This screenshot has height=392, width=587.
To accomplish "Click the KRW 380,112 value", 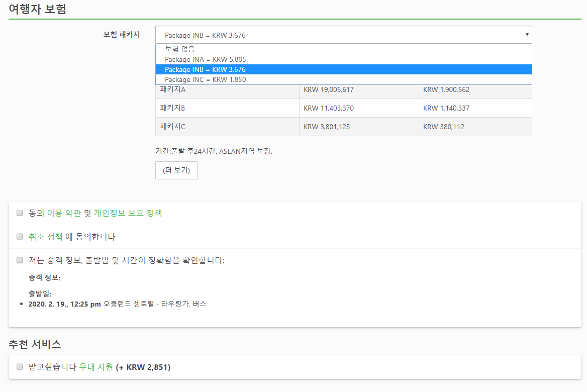I will [444, 127].
